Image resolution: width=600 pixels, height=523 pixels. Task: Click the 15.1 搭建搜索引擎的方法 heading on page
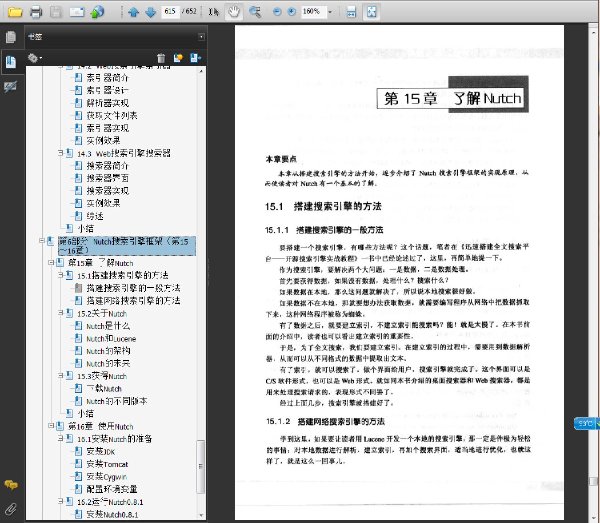pyautogui.click(x=323, y=207)
